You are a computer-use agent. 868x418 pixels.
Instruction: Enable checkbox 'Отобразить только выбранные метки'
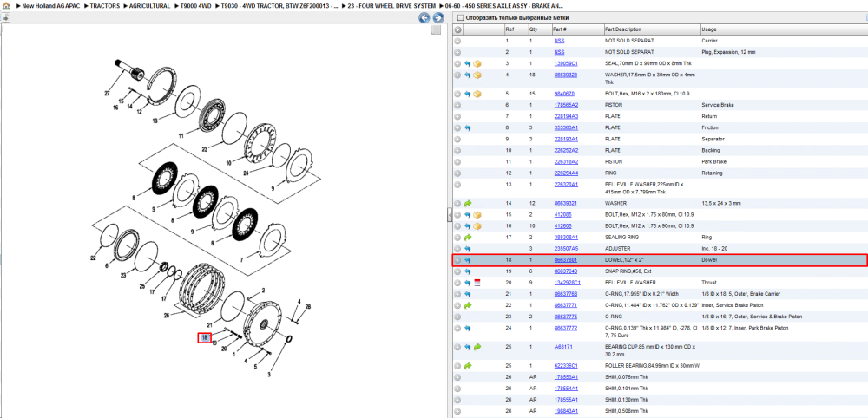click(x=459, y=17)
